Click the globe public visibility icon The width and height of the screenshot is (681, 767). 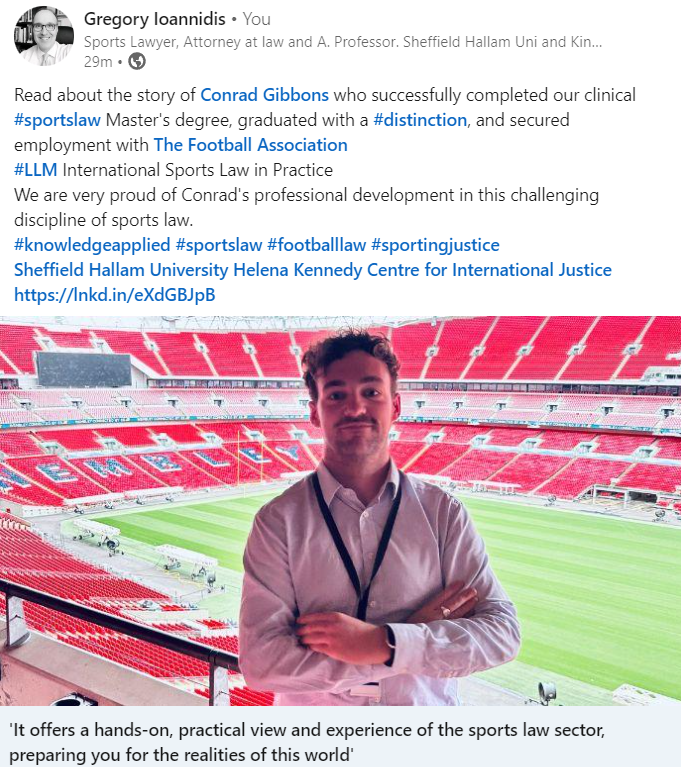[x=137, y=61]
